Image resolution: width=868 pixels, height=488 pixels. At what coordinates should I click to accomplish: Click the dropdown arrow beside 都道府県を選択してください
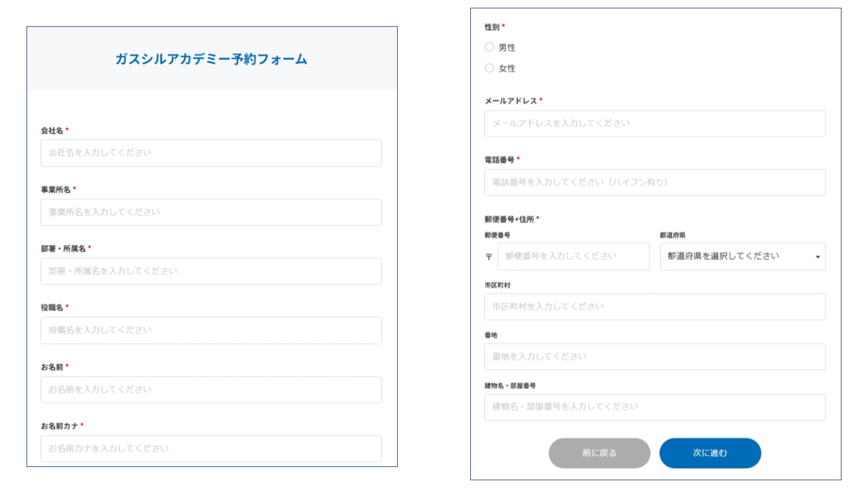[817, 257]
